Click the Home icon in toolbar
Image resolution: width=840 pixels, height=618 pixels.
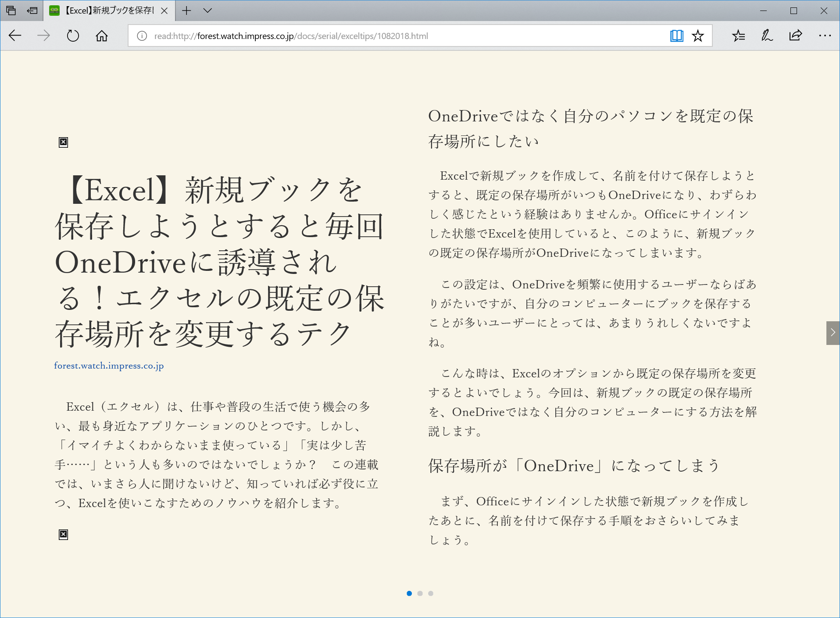(x=102, y=36)
